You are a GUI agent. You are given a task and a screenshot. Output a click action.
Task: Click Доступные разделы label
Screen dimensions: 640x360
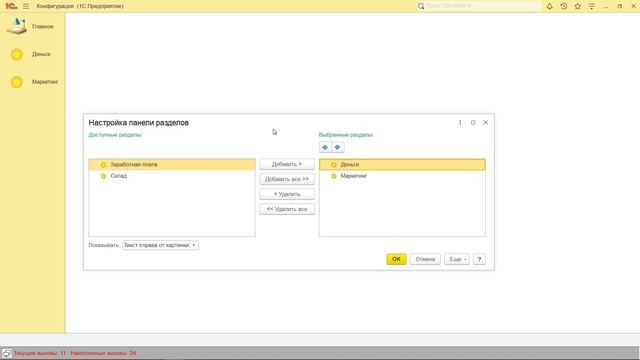[115, 135]
